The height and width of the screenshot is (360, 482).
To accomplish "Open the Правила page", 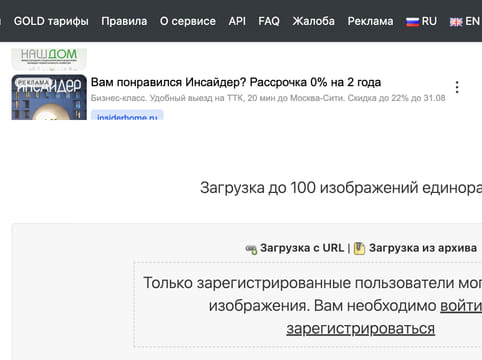I will click(x=124, y=21).
